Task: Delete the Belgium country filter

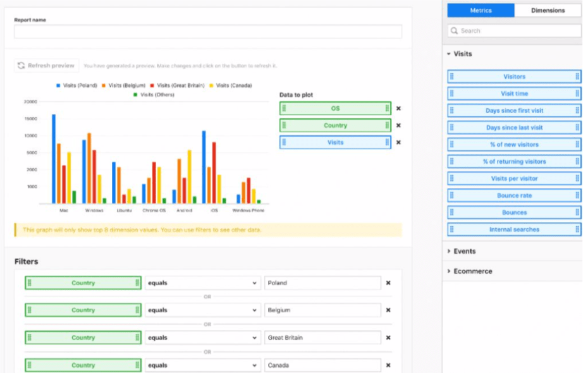Action: pyautogui.click(x=388, y=310)
